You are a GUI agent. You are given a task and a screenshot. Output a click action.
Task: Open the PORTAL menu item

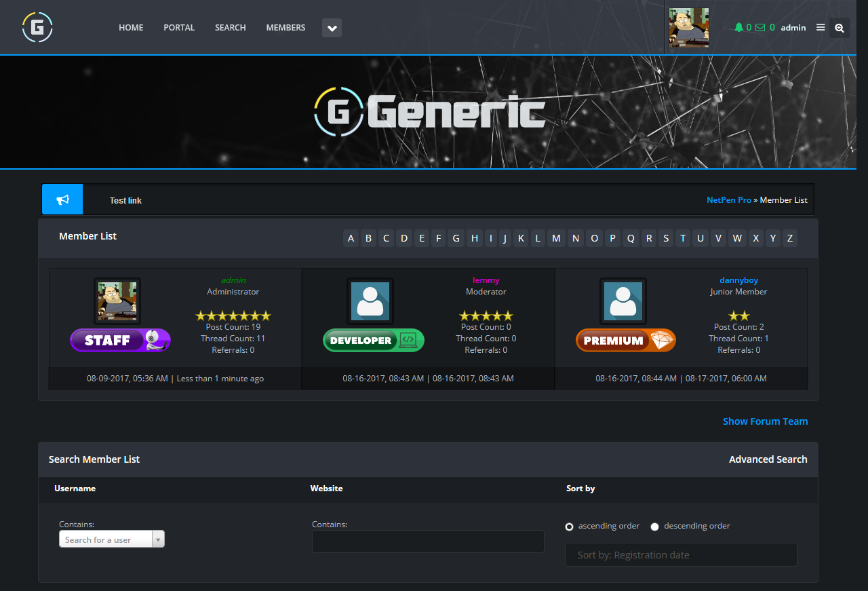pyautogui.click(x=178, y=27)
